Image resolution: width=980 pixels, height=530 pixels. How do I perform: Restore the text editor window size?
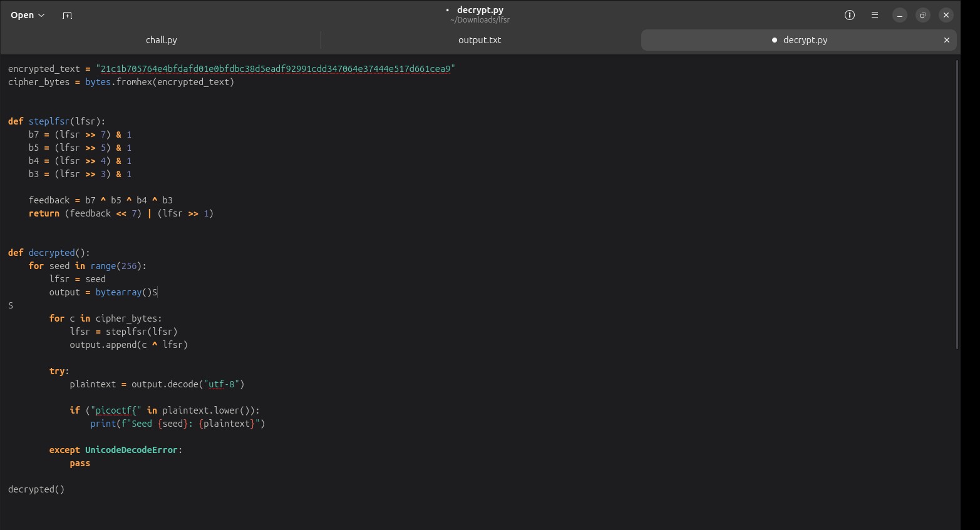923,15
